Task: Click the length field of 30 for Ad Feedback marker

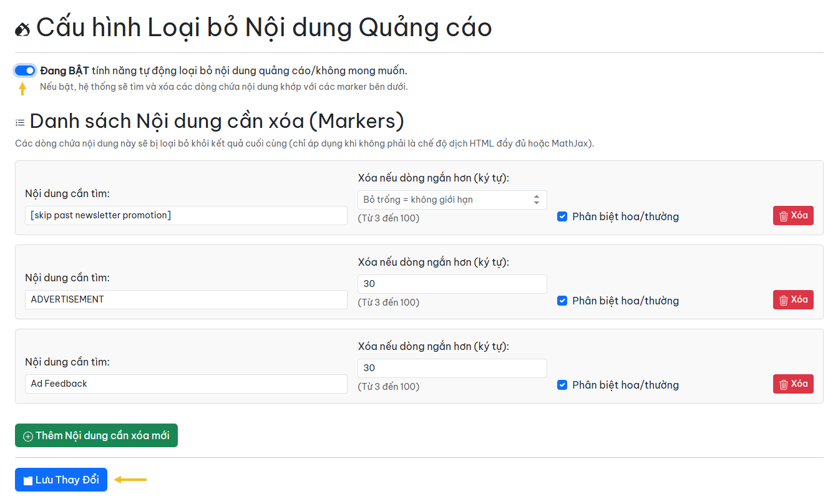Action: (x=452, y=368)
